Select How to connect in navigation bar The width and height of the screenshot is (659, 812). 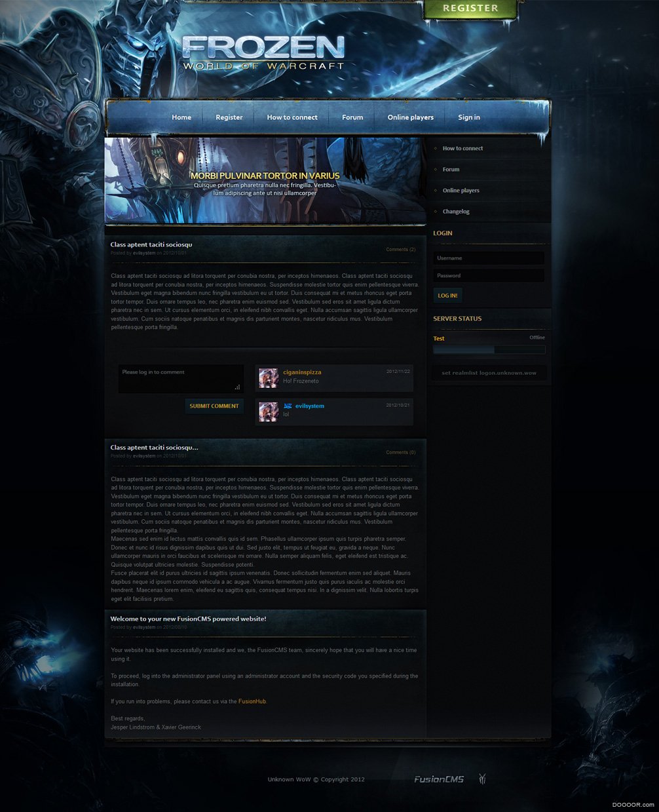coord(292,117)
